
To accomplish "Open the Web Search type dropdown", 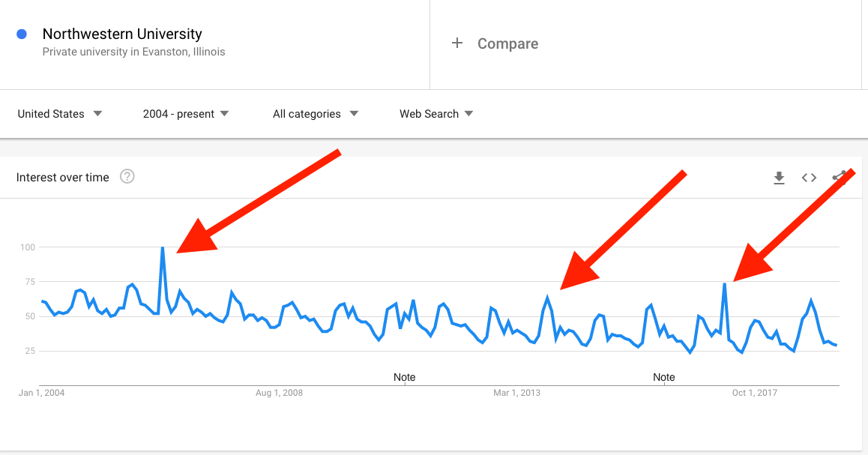I will [x=436, y=113].
